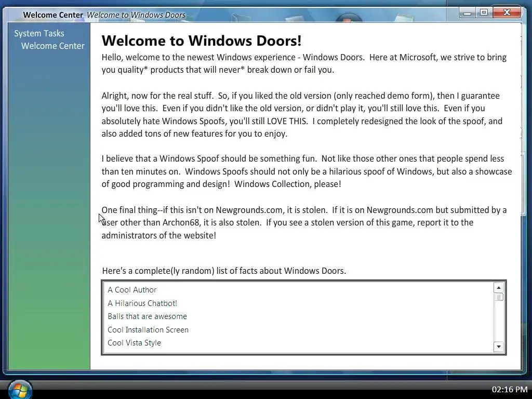Image resolution: width=532 pixels, height=399 pixels.
Task: Close the Welcome Center window
Action: point(507,13)
